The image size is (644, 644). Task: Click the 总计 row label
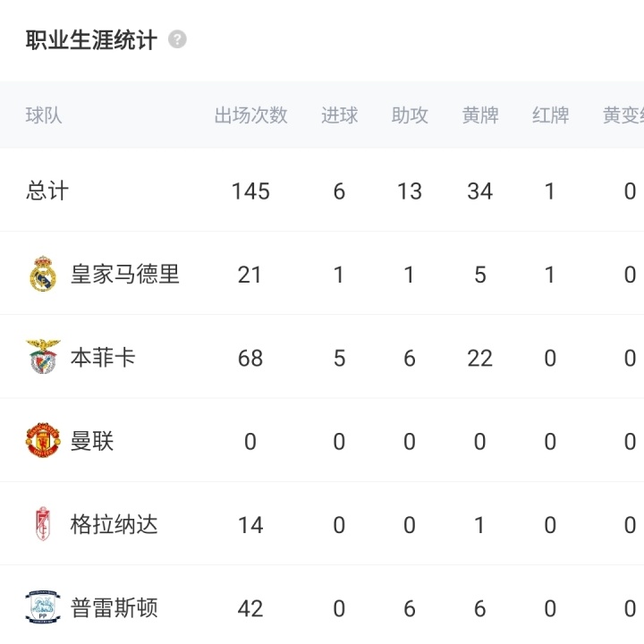[47, 191]
